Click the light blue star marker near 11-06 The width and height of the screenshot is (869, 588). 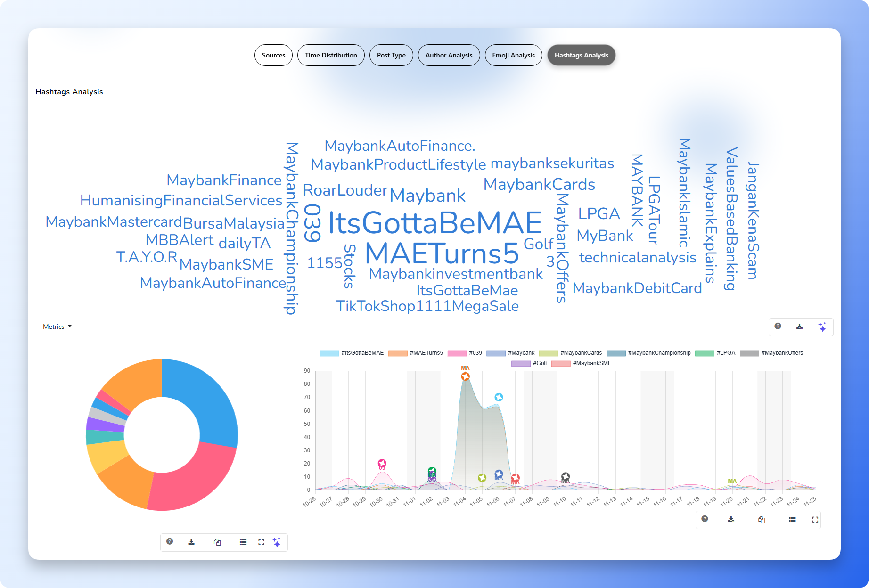tap(499, 397)
